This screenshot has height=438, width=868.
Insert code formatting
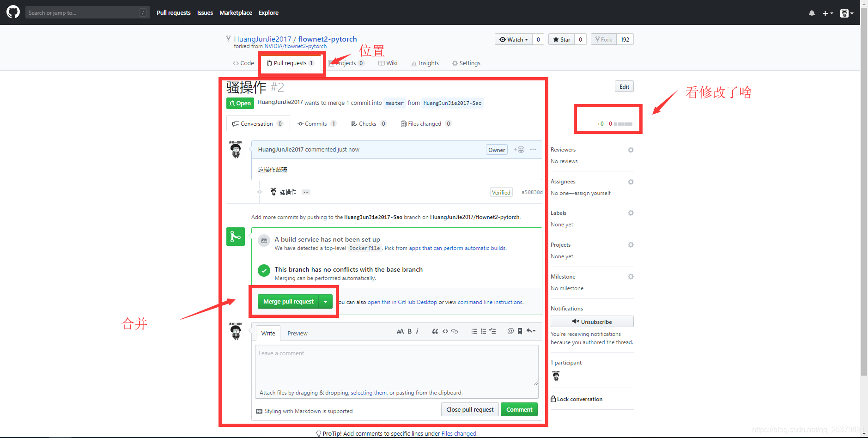tap(445, 331)
